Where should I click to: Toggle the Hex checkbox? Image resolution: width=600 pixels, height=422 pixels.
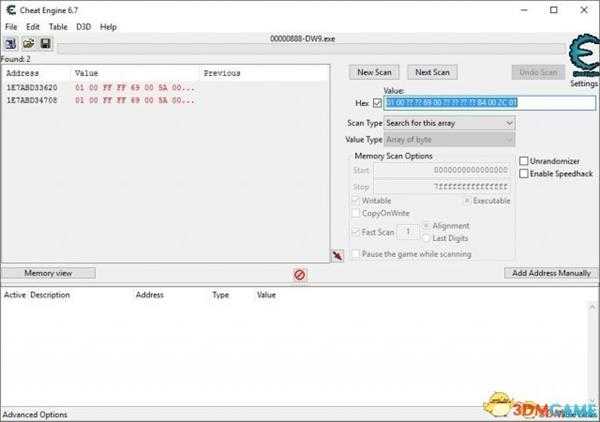pos(377,102)
